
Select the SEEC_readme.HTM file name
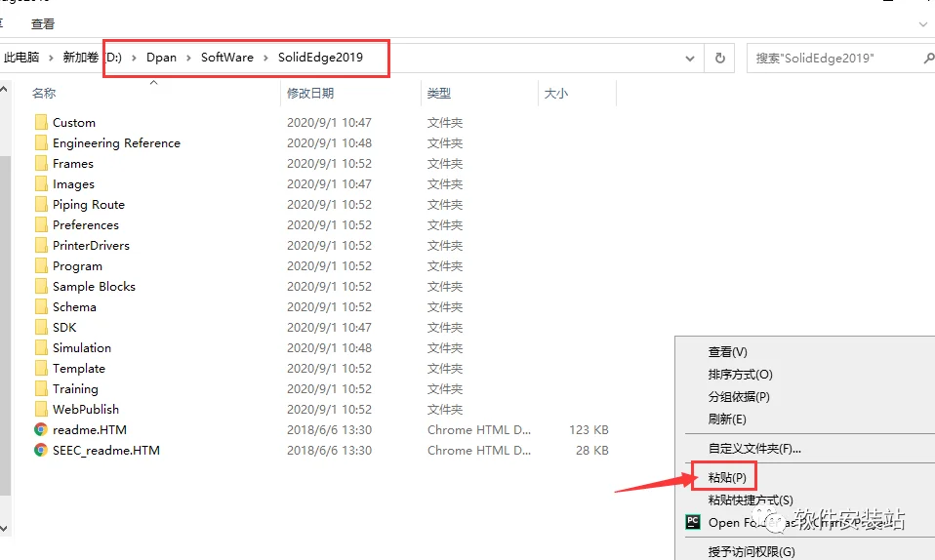[x=106, y=451]
